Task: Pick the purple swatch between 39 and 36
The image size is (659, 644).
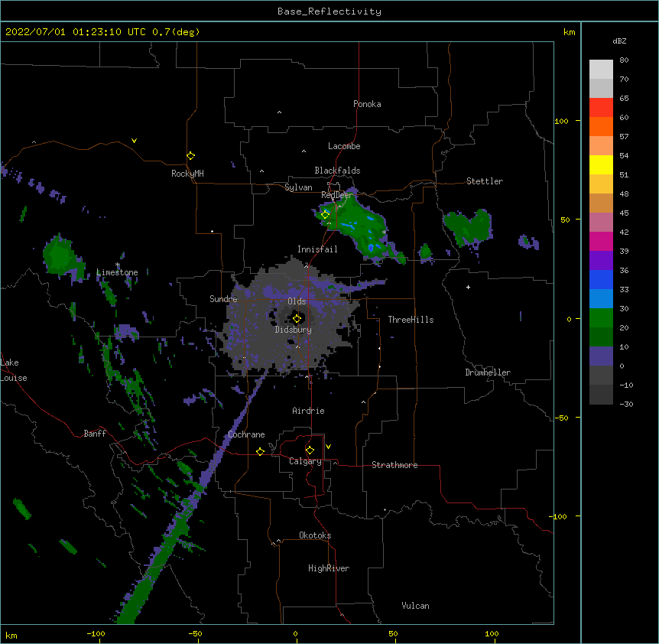Action: coord(601,261)
